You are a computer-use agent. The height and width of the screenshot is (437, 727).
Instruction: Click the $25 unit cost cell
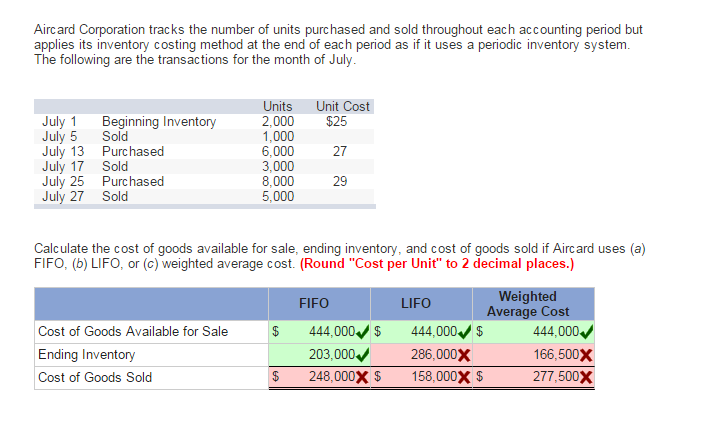coord(336,121)
